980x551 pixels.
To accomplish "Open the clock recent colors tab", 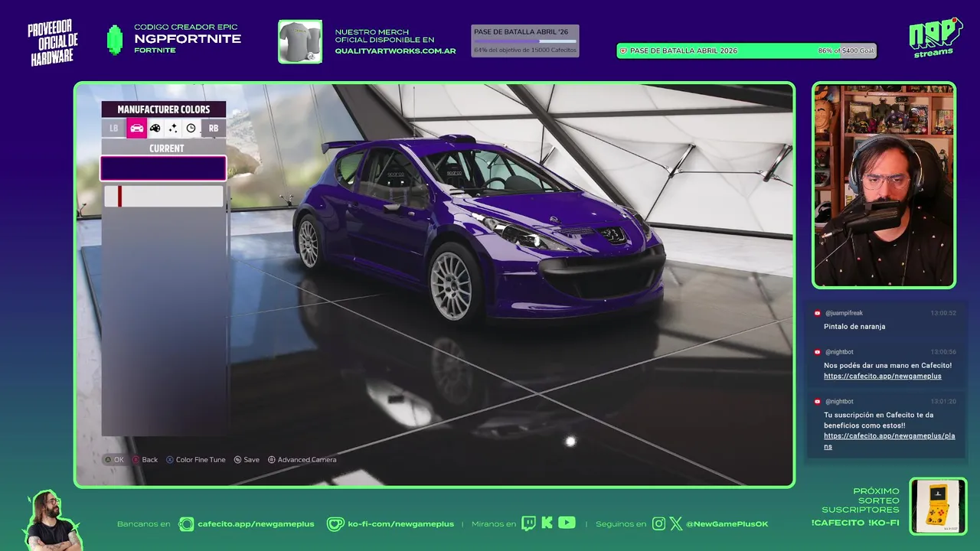I will coord(191,128).
